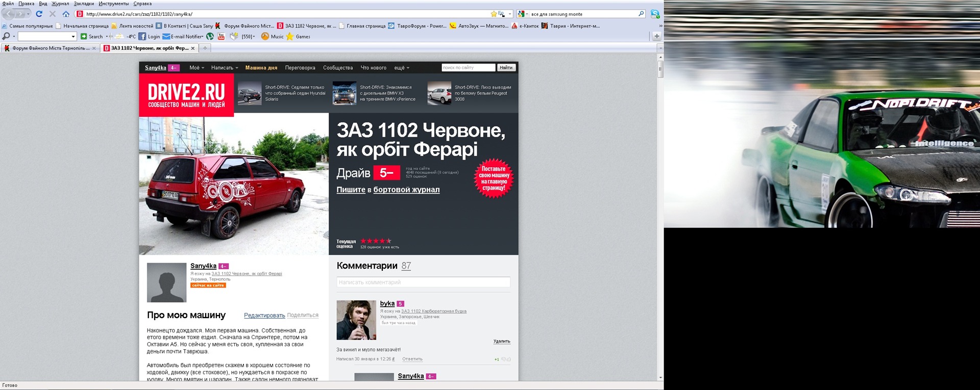
Task: Open the weather -4°C toolbar widget
Action: (x=125, y=37)
